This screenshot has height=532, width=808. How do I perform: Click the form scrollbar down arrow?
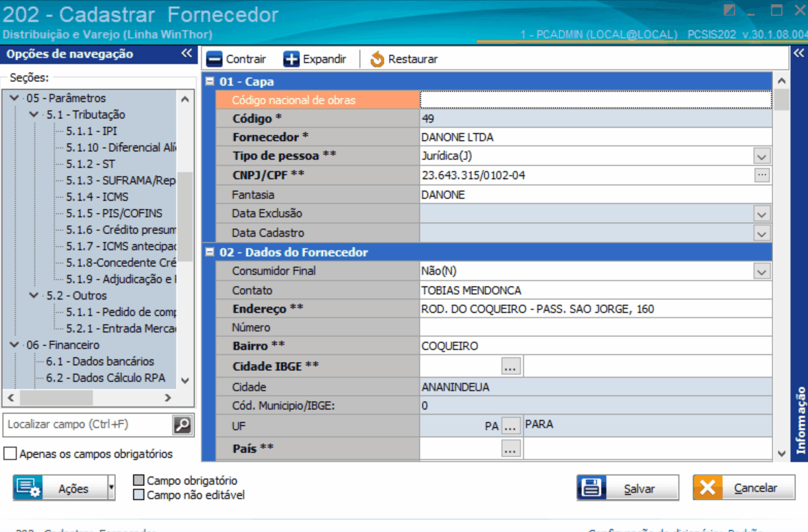[x=782, y=454]
